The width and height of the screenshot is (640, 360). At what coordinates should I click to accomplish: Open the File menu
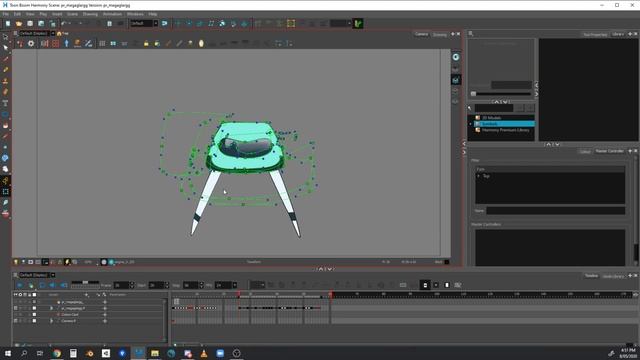click(x=6, y=14)
